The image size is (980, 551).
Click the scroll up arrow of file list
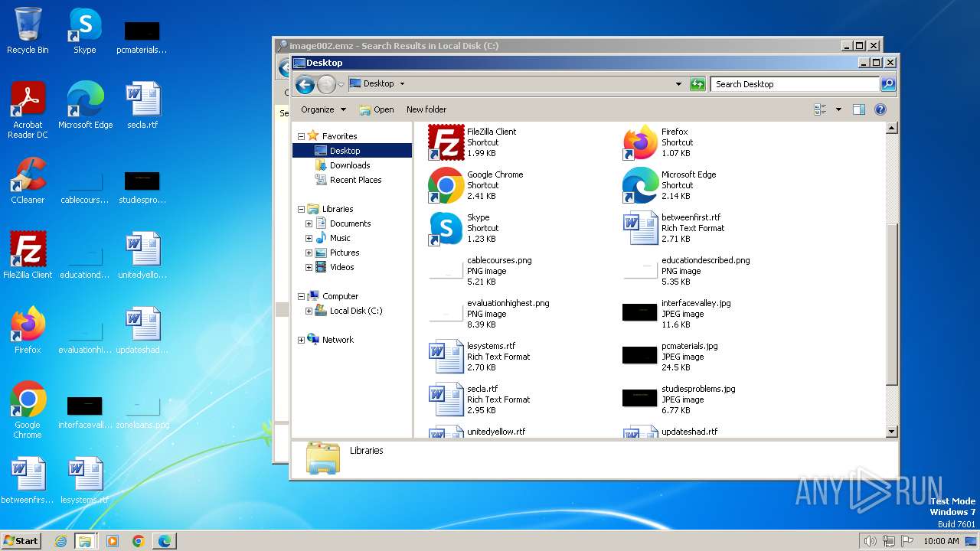[x=891, y=129]
